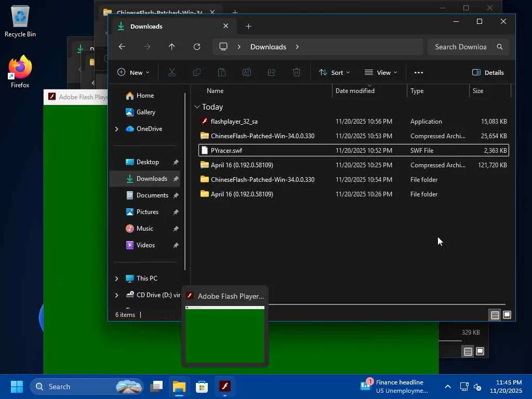Screen dimensions: 532x399
Task: Open the View dropdown
Action: point(381,72)
